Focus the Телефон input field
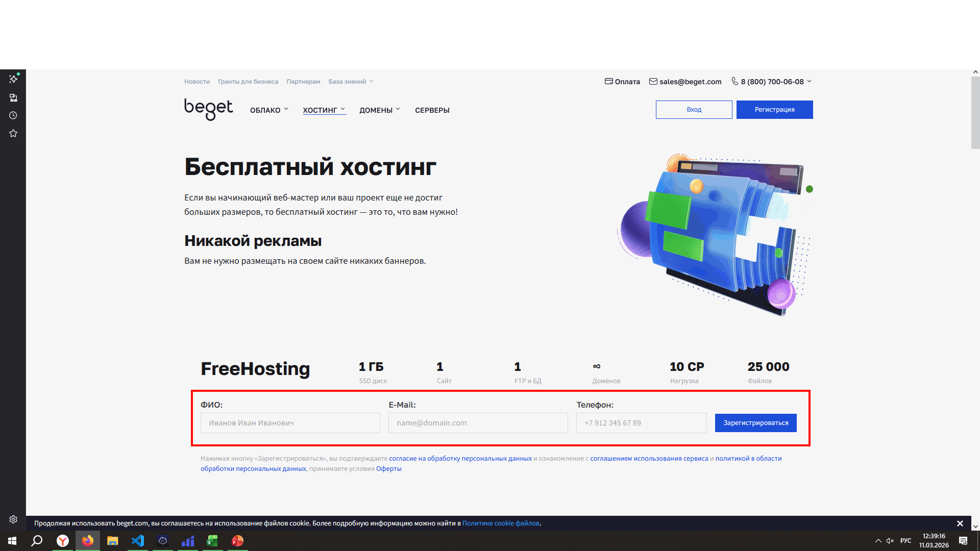Screen dimensions: 980x551 pos(642,423)
